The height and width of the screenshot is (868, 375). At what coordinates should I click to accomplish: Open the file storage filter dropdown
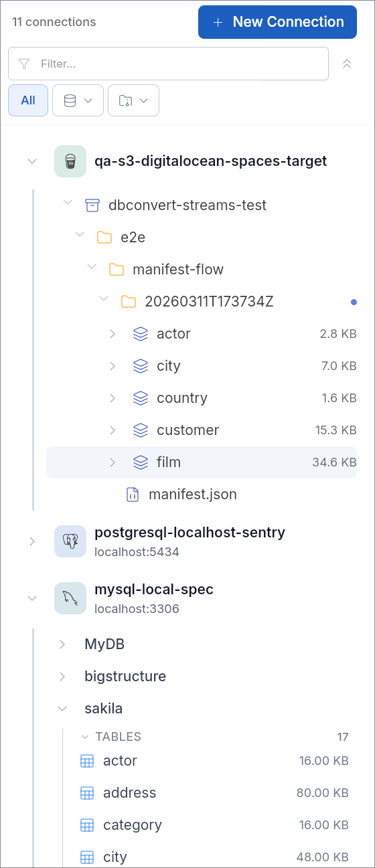pyautogui.click(x=133, y=100)
